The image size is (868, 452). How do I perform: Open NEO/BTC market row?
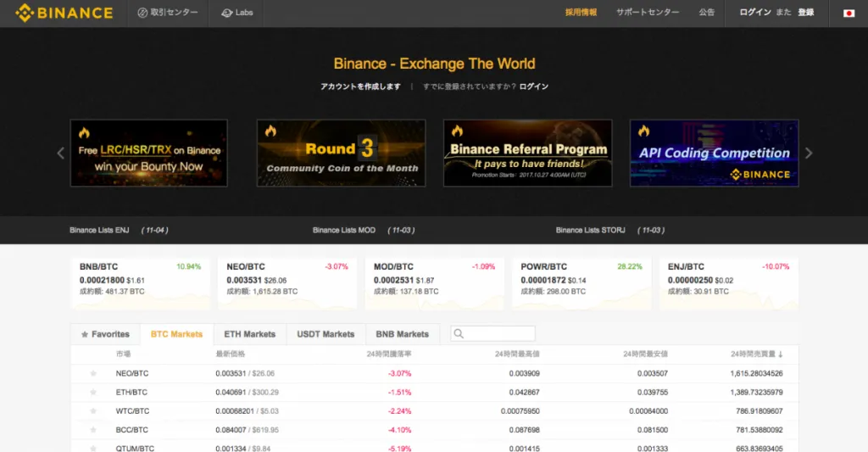pyautogui.click(x=435, y=373)
